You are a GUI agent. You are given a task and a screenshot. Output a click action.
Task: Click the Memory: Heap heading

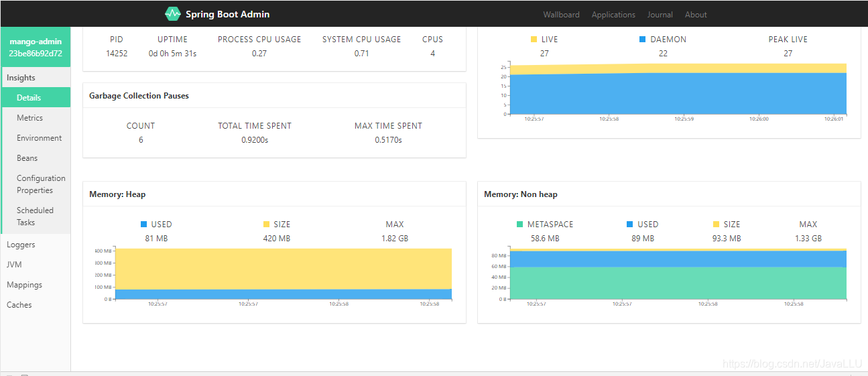[x=117, y=194]
